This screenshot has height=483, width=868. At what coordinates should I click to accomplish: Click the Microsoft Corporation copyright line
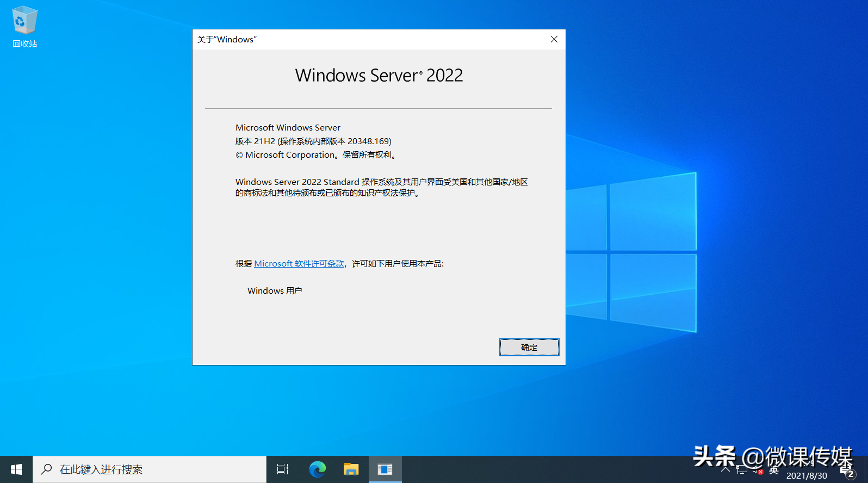tap(317, 155)
